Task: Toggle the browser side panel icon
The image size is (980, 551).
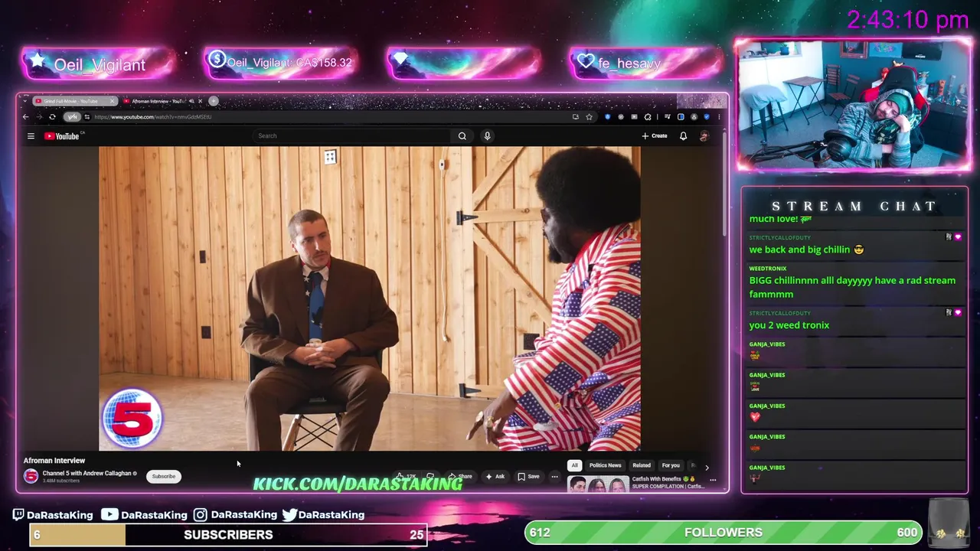Action: [x=681, y=117]
